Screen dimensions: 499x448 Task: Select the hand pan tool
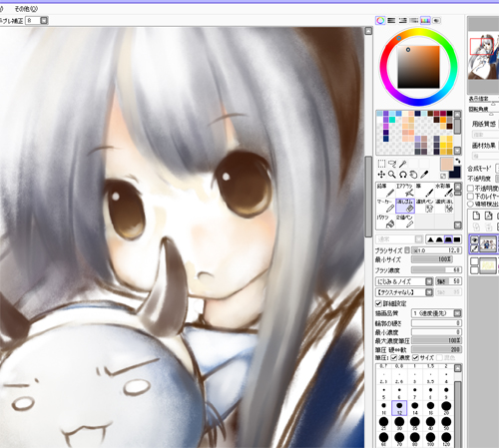(x=413, y=175)
